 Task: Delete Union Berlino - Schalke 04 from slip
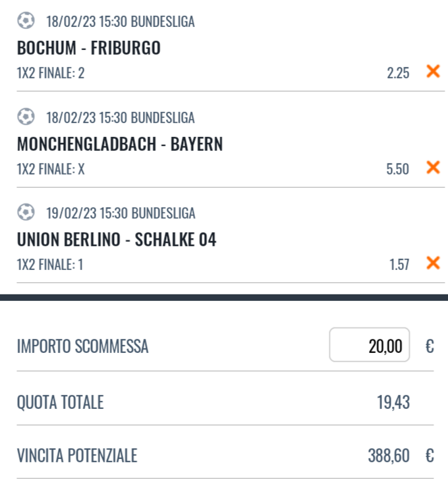tap(433, 263)
